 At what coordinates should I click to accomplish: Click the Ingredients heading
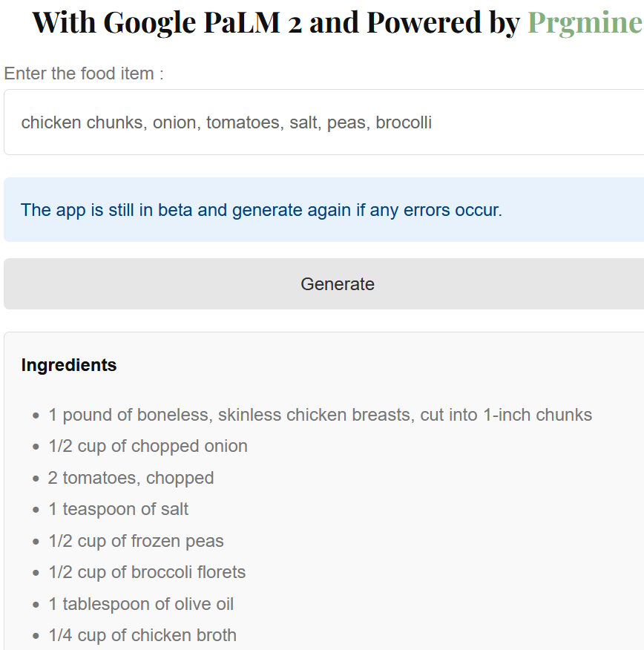click(69, 365)
